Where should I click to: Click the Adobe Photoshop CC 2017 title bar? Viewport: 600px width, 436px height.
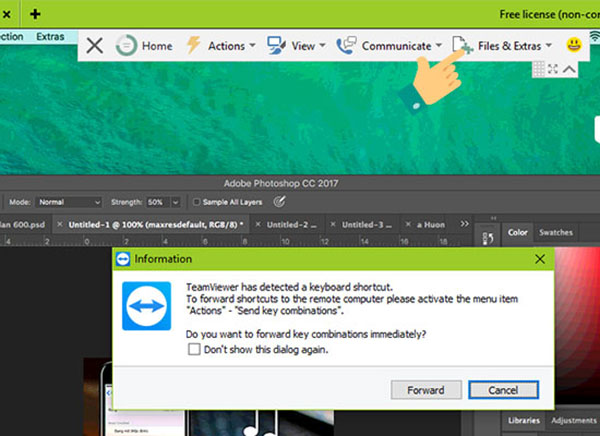pos(281,183)
